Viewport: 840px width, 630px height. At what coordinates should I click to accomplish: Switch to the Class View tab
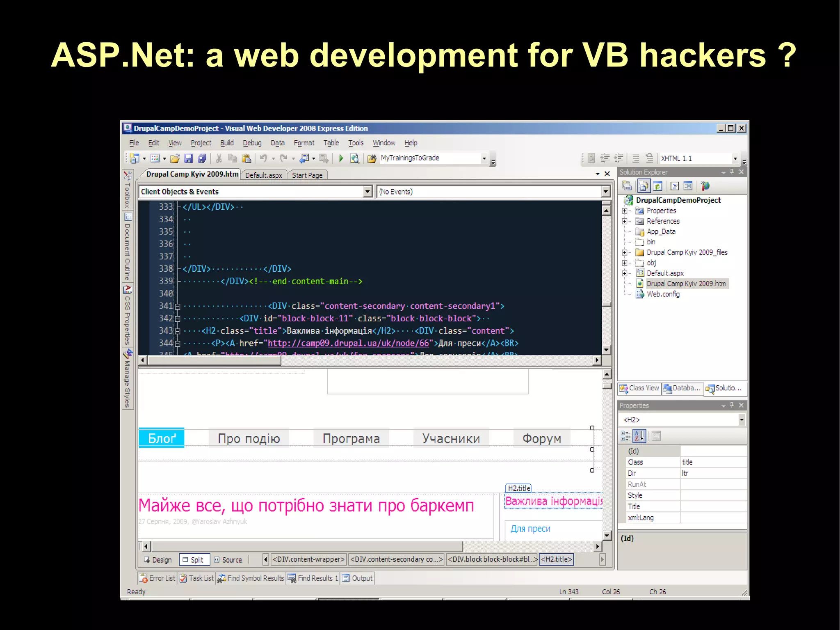[639, 388]
